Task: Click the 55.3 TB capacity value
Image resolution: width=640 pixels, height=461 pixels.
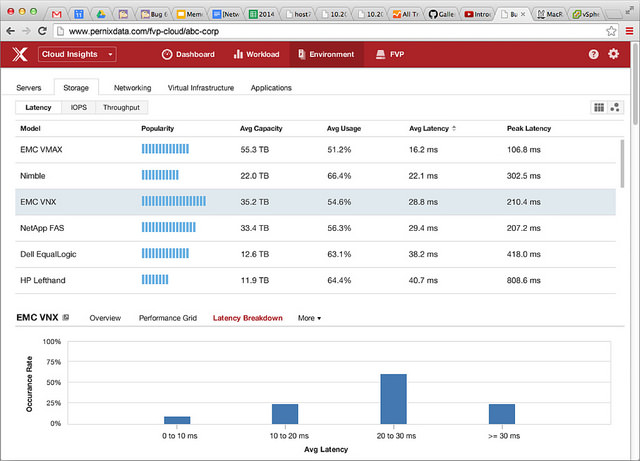Action: (x=255, y=150)
